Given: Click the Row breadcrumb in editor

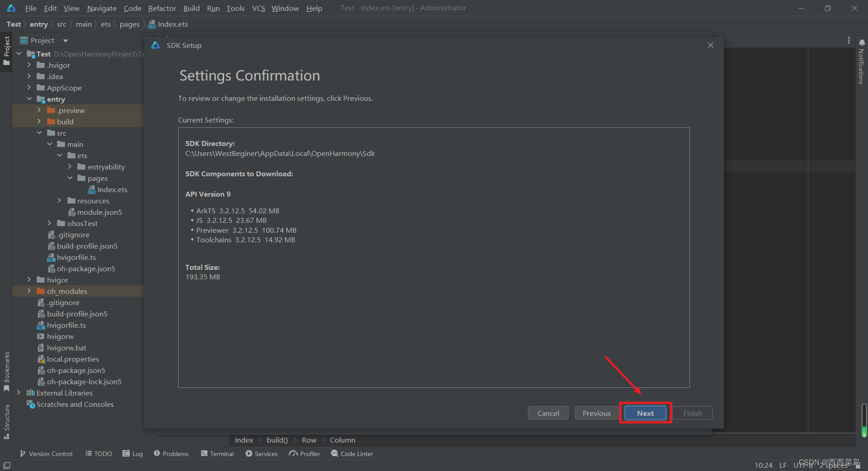Looking at the screenshot, I should coord(309,440).
